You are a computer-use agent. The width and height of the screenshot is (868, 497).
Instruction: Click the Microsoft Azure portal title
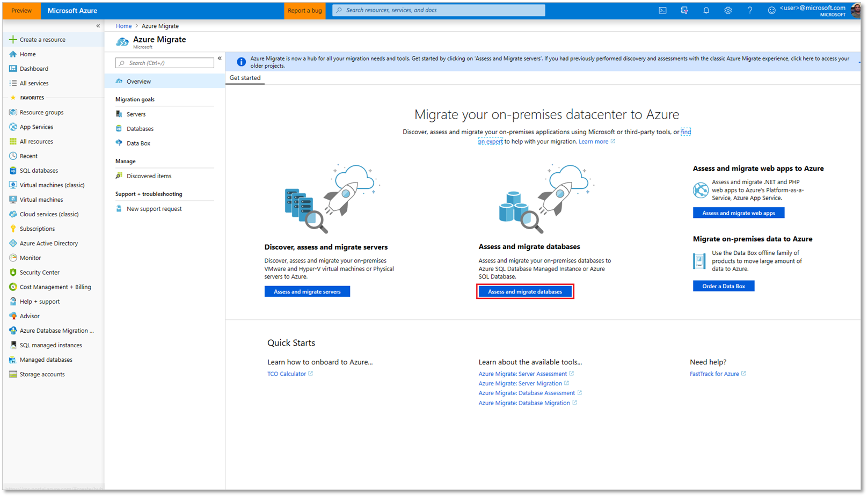pyautogui.click(x=72, y=10)
